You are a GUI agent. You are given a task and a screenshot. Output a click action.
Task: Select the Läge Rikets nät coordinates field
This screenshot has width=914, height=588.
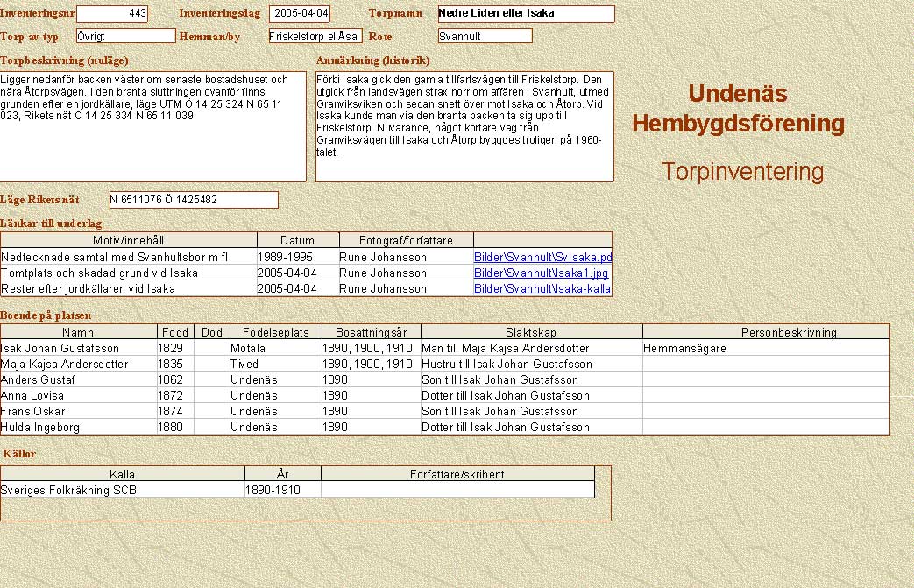click(x=193, y=200)
